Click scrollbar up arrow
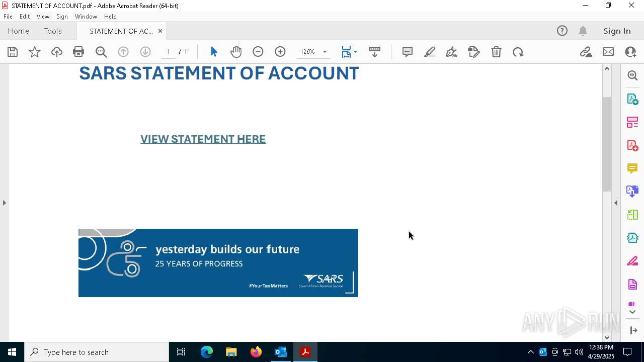The height and width of the screenshot is (362, 644). pyautogui.click(x=607, y=68)
